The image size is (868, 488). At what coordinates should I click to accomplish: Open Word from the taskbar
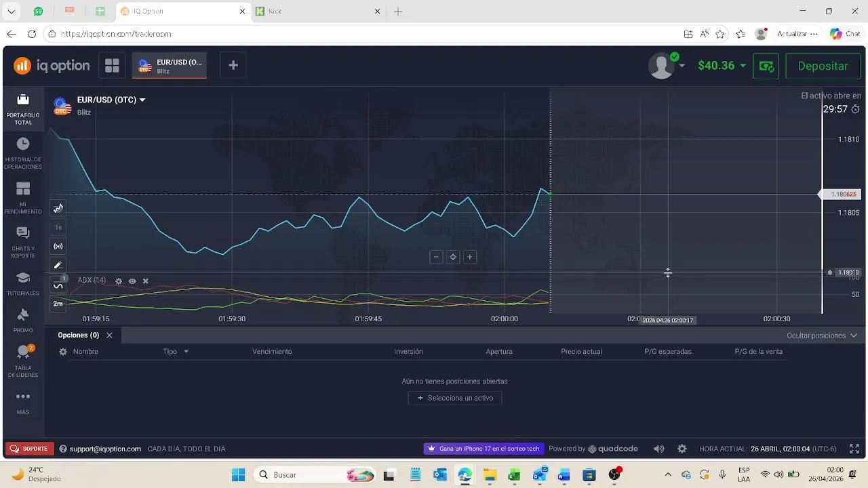tap(564, 474)
